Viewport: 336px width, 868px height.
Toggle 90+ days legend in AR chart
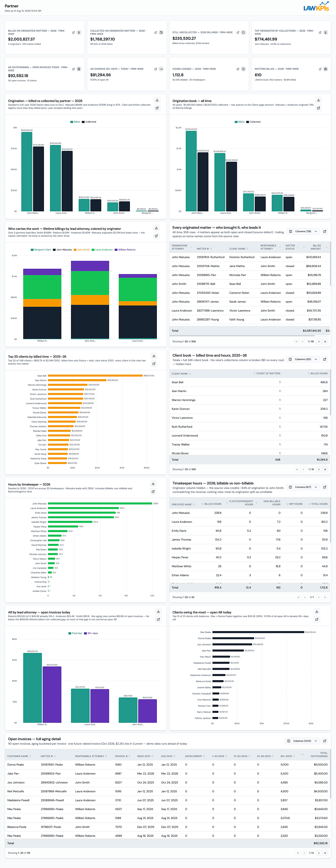pyautogui.click(x=91, y=633)
